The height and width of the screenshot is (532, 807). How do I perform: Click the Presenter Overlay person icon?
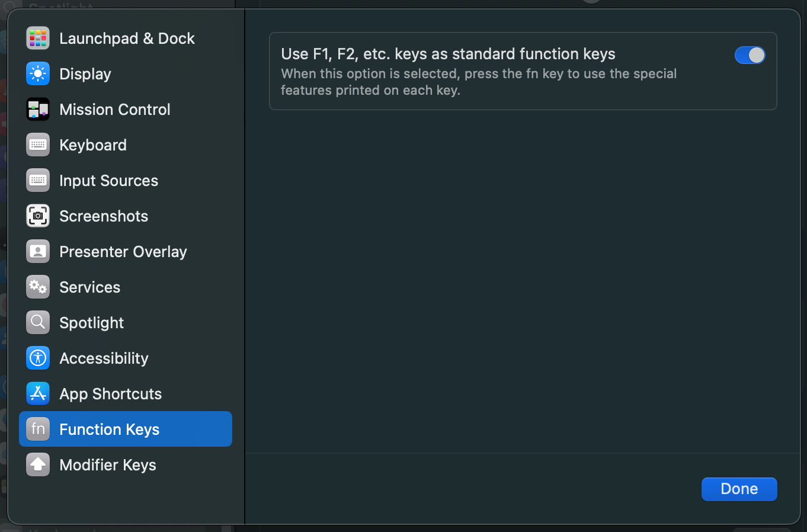click(38, 252)
